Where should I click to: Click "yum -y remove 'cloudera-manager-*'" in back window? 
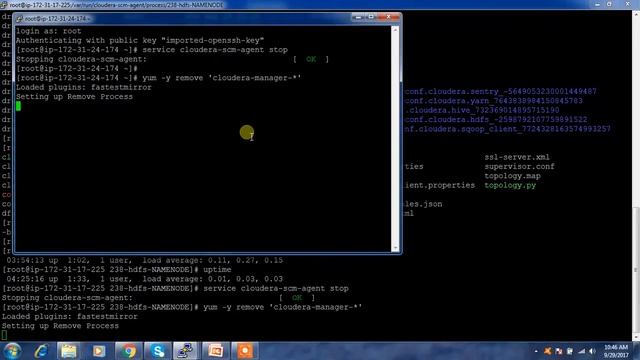pos(282,307)
